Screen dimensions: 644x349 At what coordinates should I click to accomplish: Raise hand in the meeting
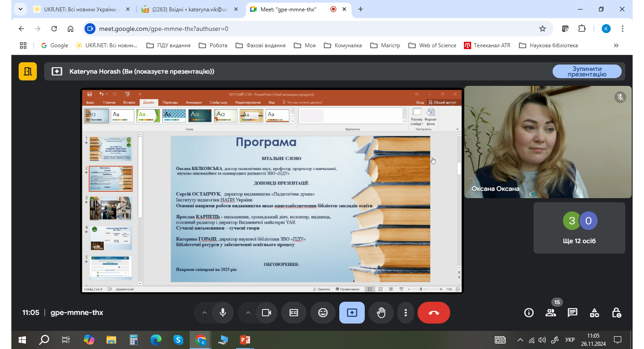tap(381, 313)
